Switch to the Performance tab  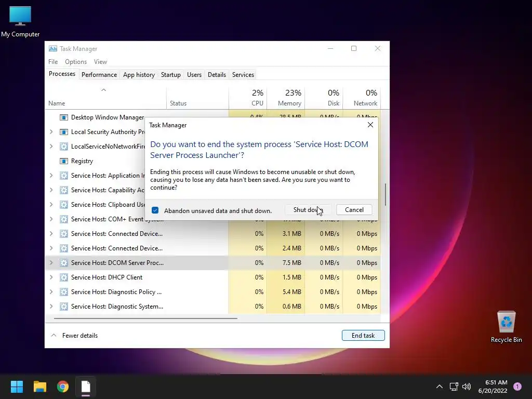99,75
